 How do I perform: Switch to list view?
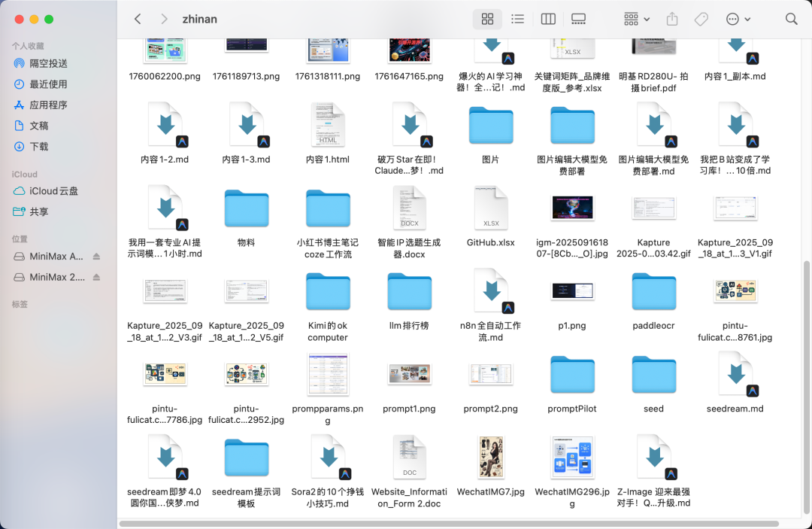point(517,19)
